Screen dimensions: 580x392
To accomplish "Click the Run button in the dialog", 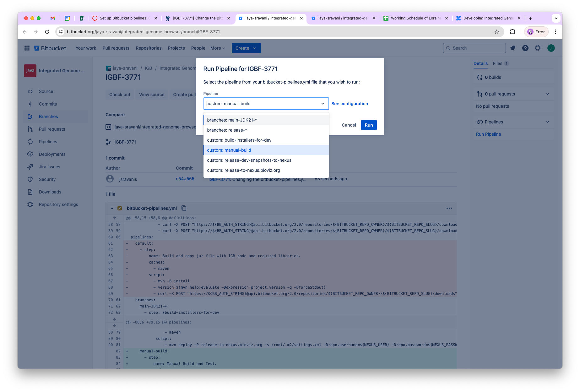I will pos(369,125).
